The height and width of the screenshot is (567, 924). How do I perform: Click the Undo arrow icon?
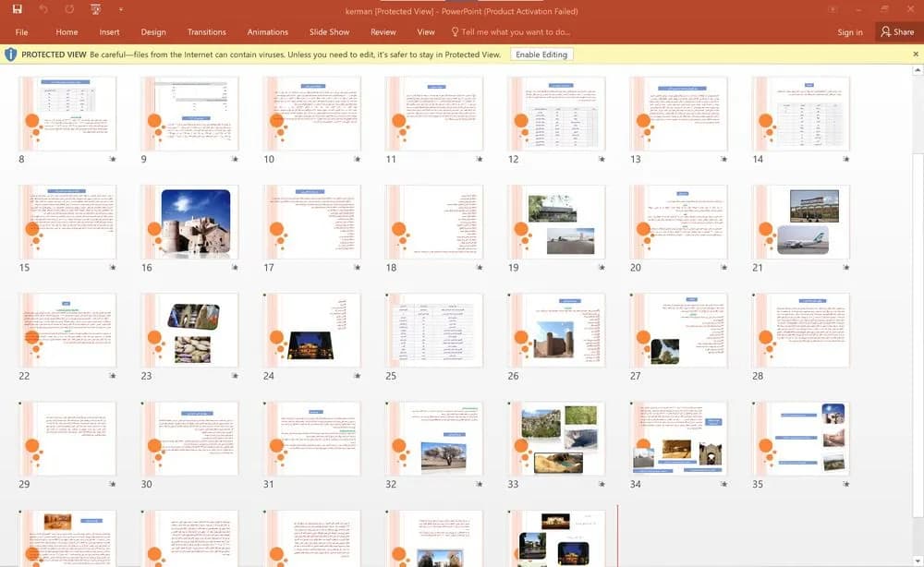click(x=43, y=9)
